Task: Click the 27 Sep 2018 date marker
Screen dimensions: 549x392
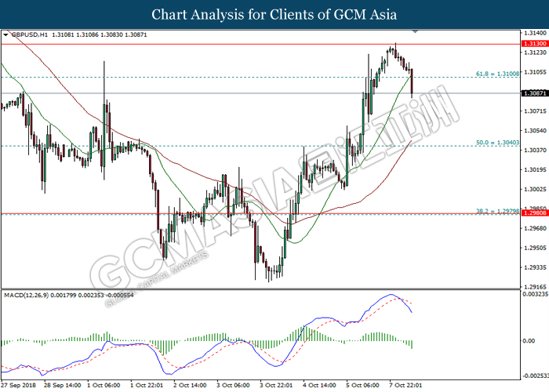Action: [x=19, y=385]
